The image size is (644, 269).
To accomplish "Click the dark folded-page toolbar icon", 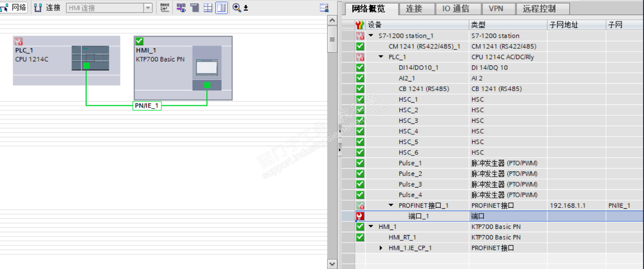I will [x=195, y=7].
